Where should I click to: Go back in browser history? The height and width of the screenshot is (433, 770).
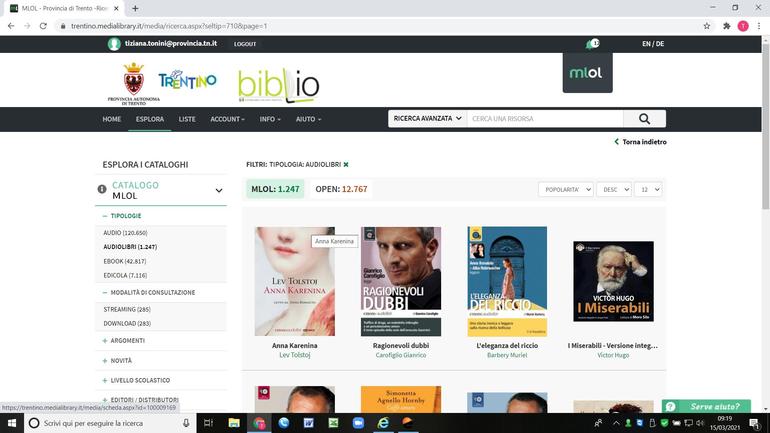tap(11, 26)
